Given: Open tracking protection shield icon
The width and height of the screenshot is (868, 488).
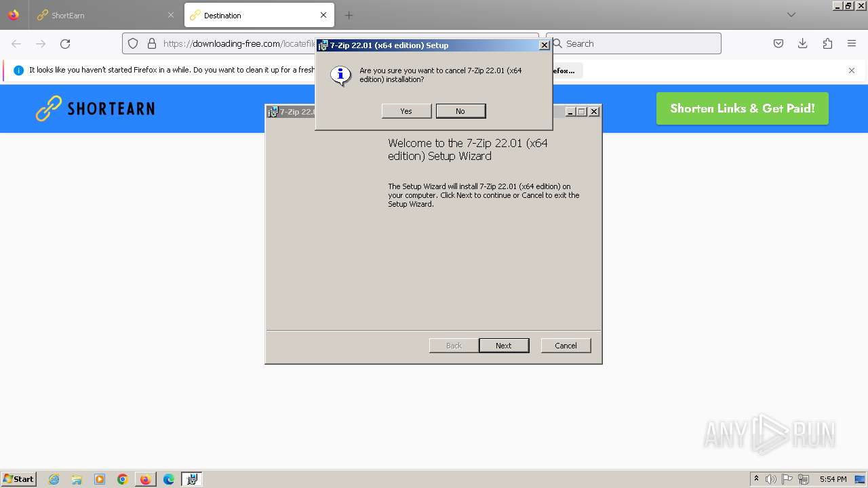Looking at the screenshot, I should (x=133, y=43).
